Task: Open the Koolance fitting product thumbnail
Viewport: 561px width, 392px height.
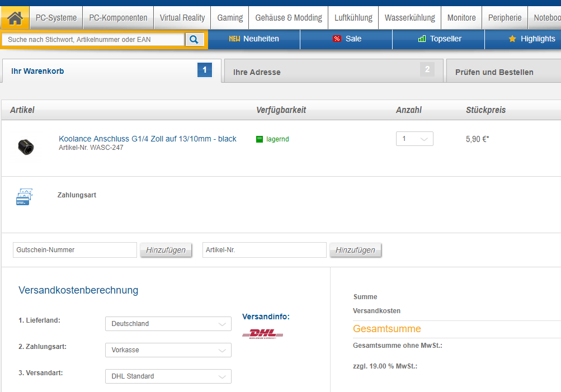Action: pos(26,147)
